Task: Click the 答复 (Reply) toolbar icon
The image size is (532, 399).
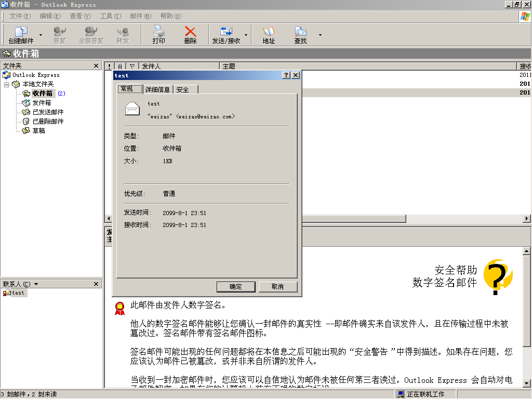Action: pos(59,35)
